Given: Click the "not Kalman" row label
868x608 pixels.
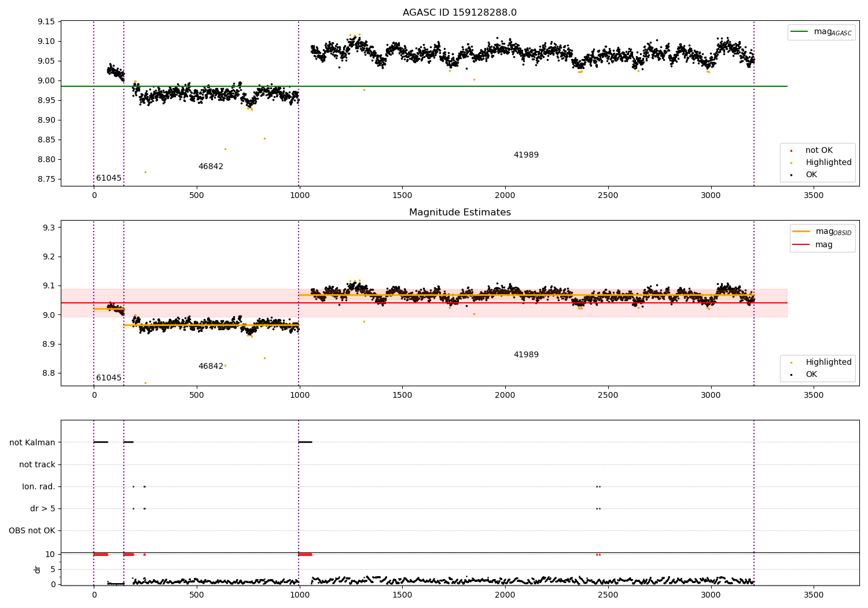Looking at the screenshot, I should [x=32, y=443].
